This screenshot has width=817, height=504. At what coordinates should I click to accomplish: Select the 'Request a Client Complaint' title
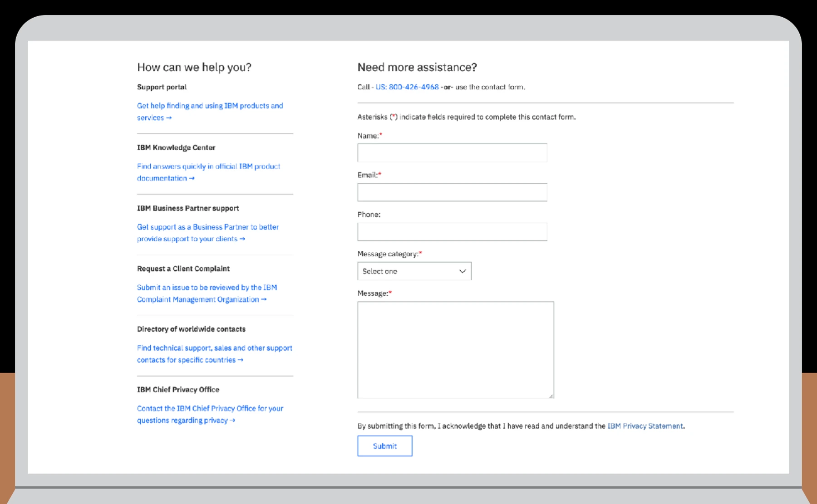(183, 269)
